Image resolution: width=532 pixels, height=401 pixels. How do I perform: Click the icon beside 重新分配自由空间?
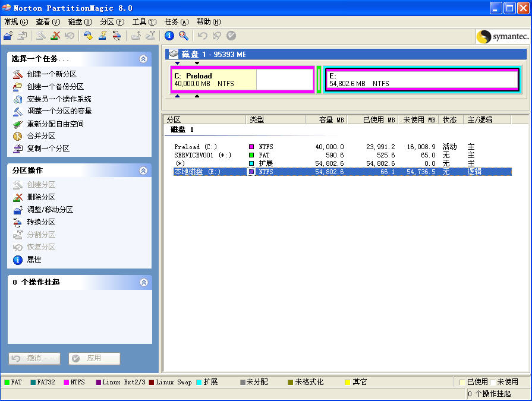click(18, 124)
